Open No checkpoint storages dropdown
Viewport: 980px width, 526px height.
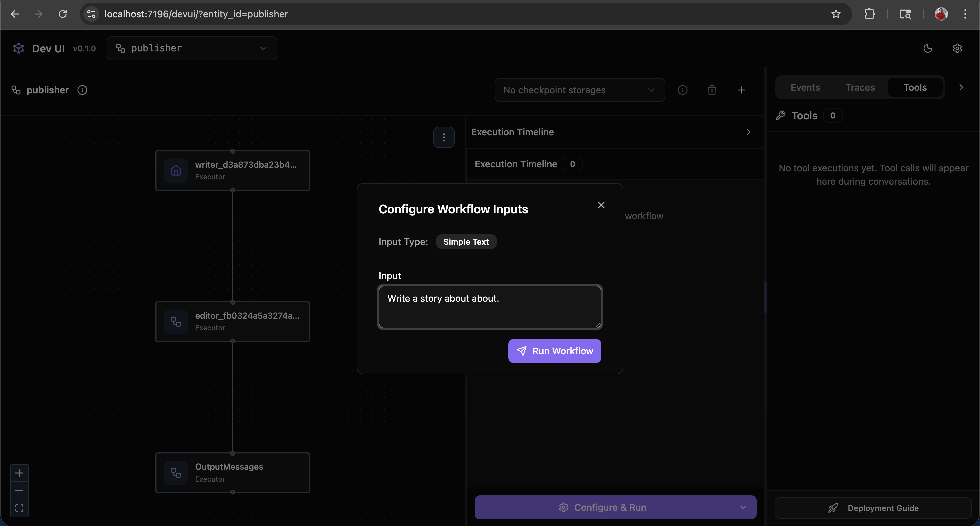[579, 90]
